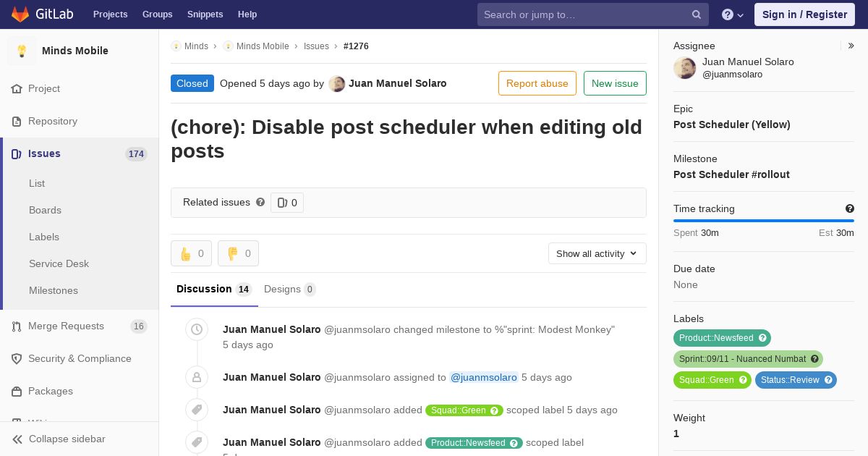868x456 pixels.
Task: Click help icon on Sprint::09/11 Nuanced Numbat label
Action: pyautogui.click(x=814, y=359)
